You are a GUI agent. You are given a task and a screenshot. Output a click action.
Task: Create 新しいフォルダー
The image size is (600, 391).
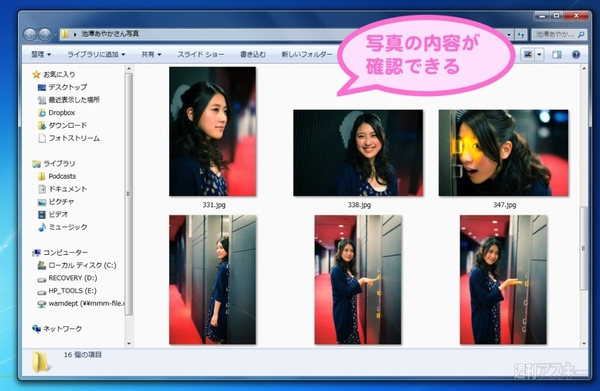pos(307,54)
